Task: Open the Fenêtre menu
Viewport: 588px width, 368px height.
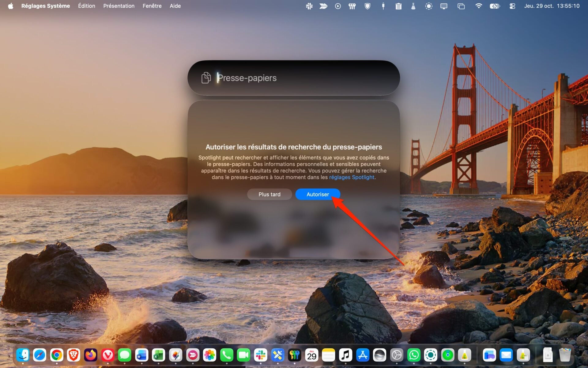Action: click(152, 6)
